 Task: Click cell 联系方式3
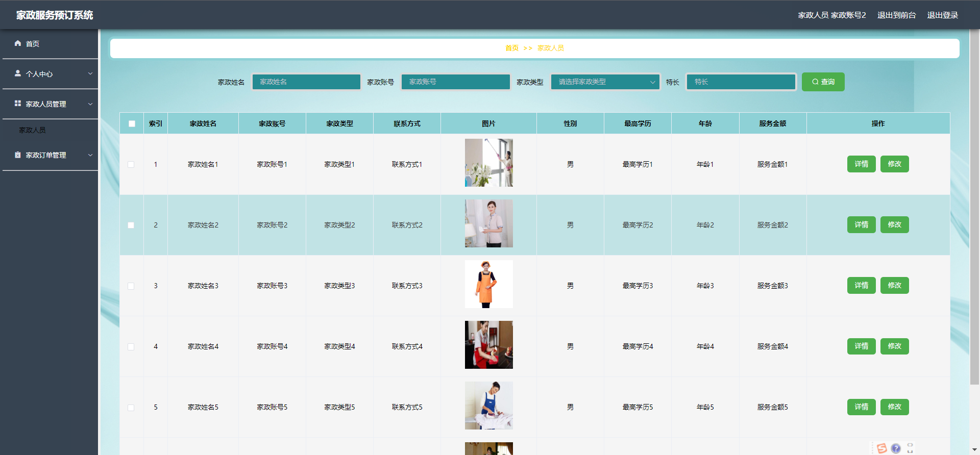[407, 286]
